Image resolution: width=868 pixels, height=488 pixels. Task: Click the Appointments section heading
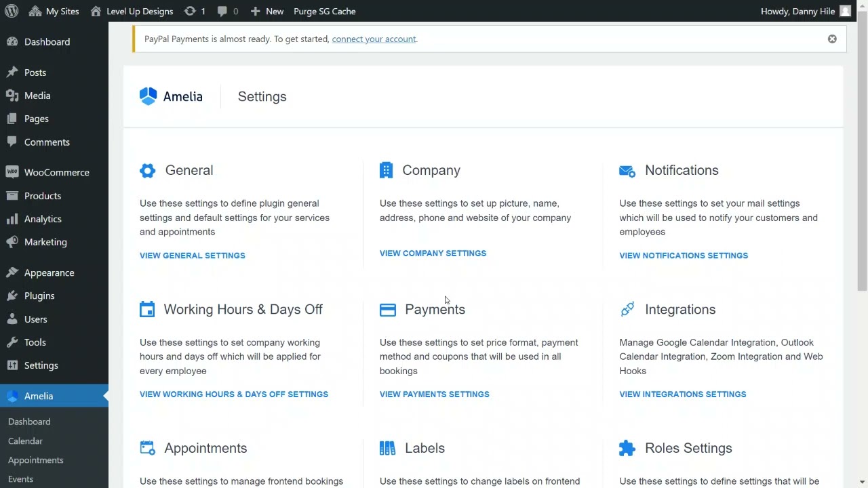[205, 448]
